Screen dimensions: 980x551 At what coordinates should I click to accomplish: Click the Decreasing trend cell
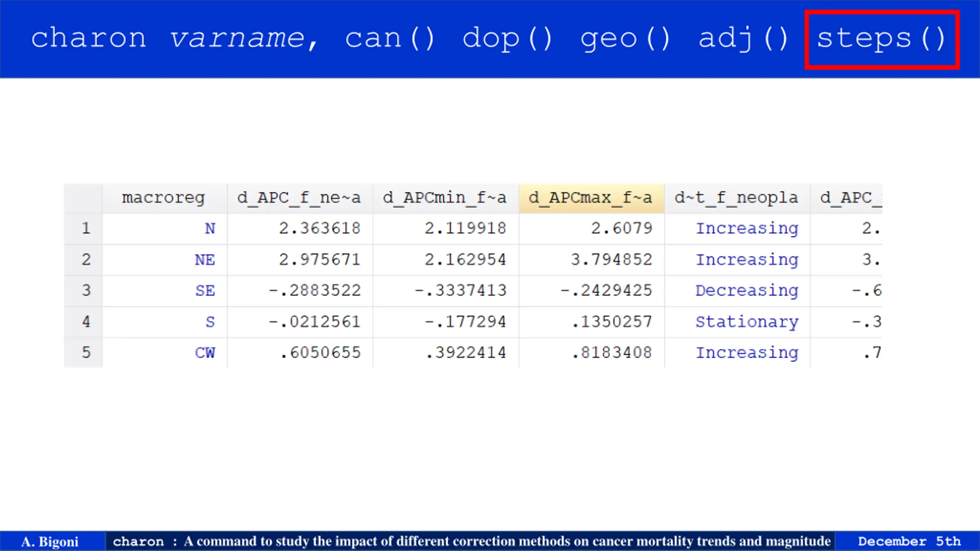tap(737, 291)
